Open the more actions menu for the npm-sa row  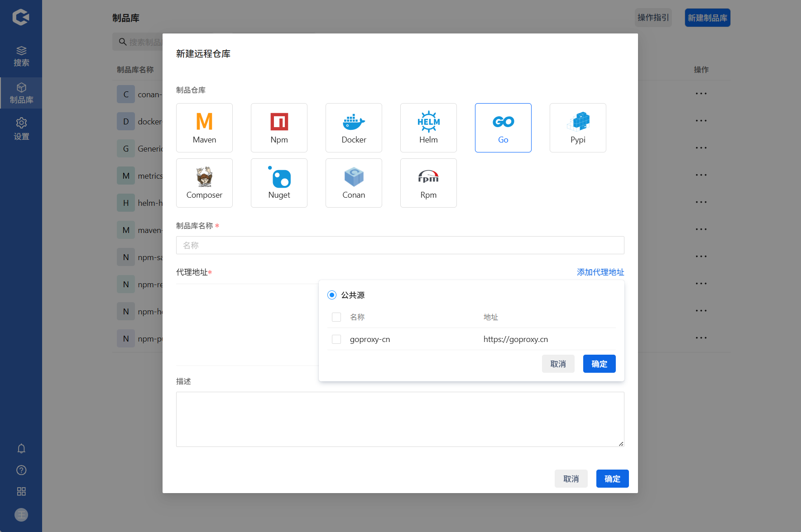(701, 256)
